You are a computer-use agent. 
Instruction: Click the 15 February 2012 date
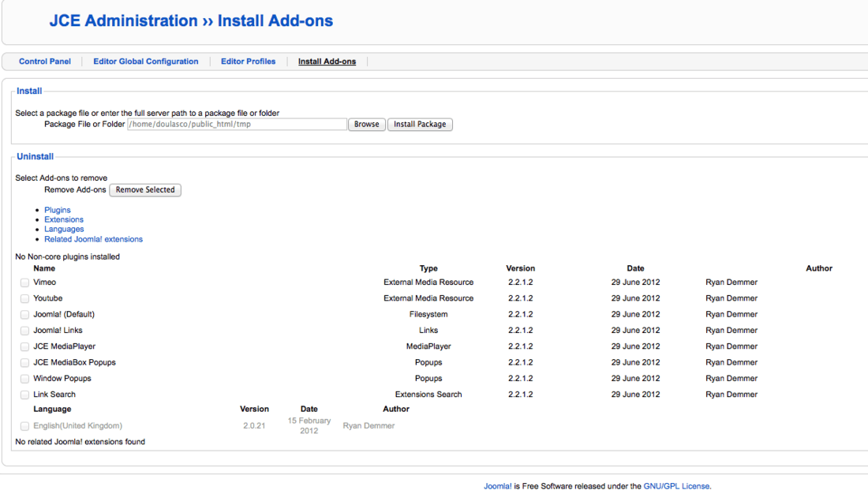pyautogui.click(x=309, y=425)
